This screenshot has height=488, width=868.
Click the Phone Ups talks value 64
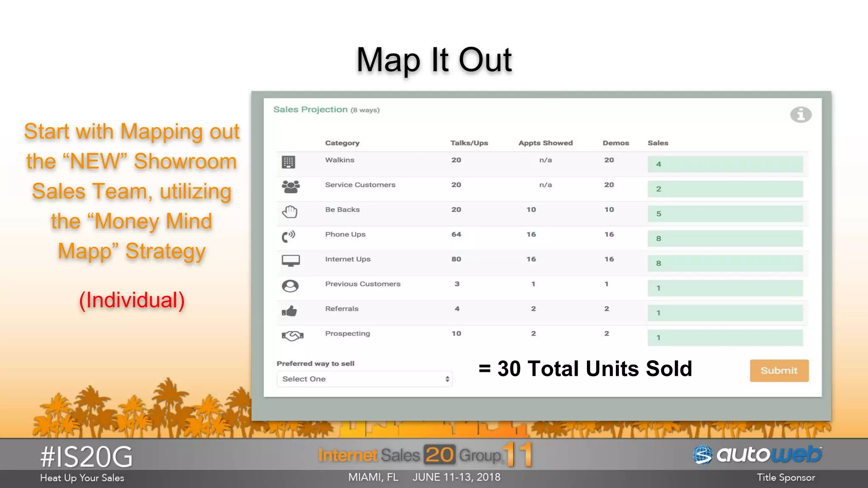[456, 234]
